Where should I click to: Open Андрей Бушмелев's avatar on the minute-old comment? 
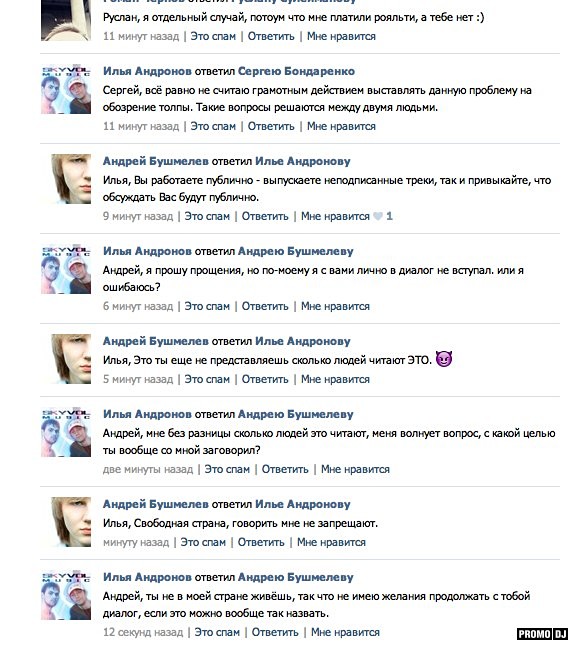pyautogui.click(x=71, y=522)
